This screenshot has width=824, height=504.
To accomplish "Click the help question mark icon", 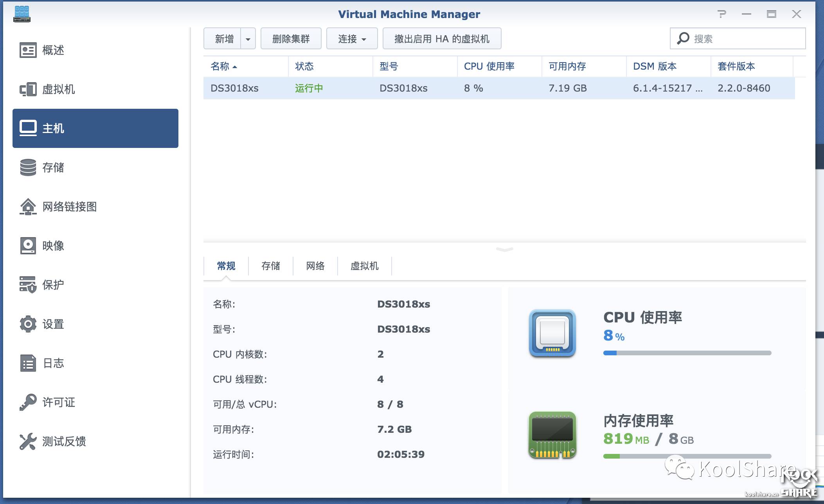I will tap(722, 14).
